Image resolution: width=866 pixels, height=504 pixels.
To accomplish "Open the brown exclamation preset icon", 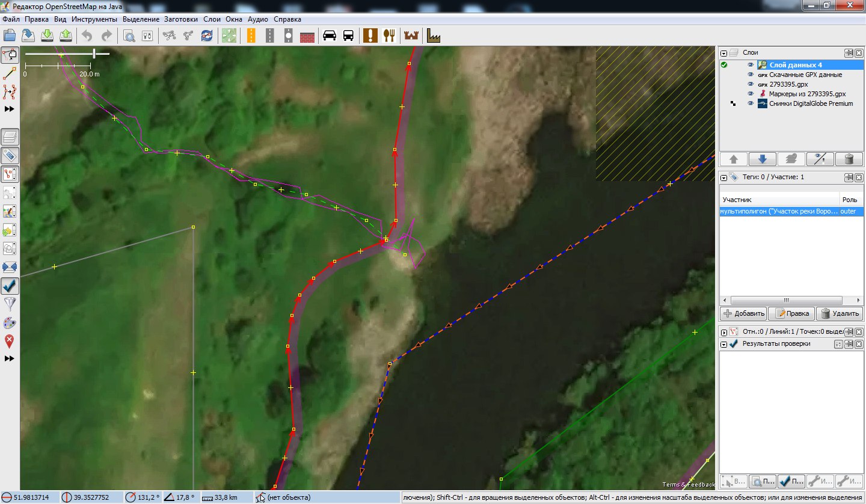I will [370, 35].
